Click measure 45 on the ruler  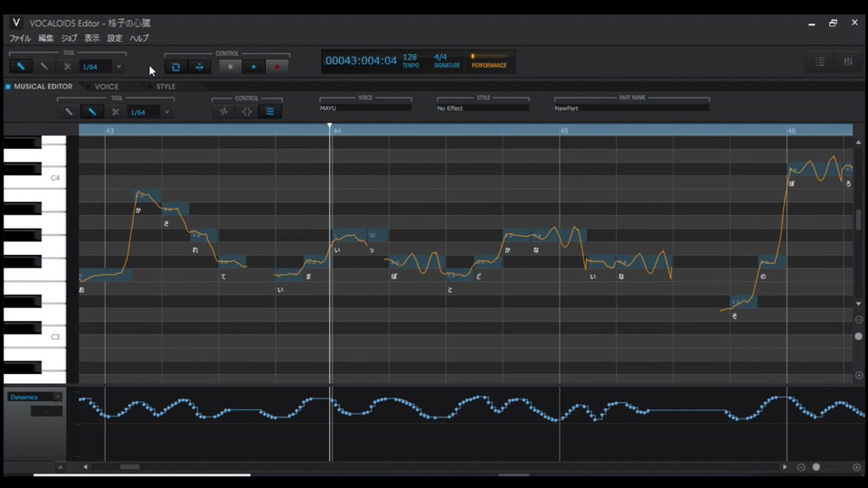[x=564, y=130]
